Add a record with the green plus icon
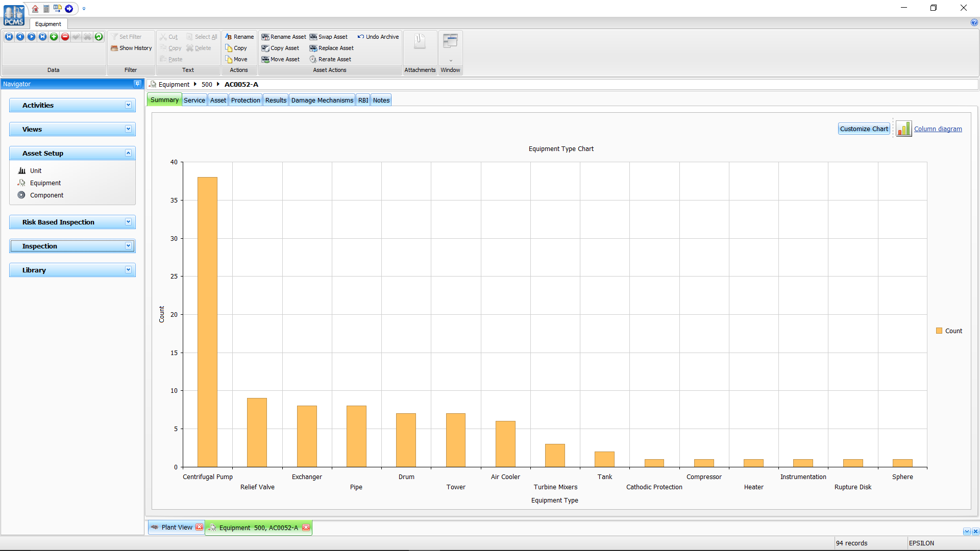 click(x=54, y=37)
